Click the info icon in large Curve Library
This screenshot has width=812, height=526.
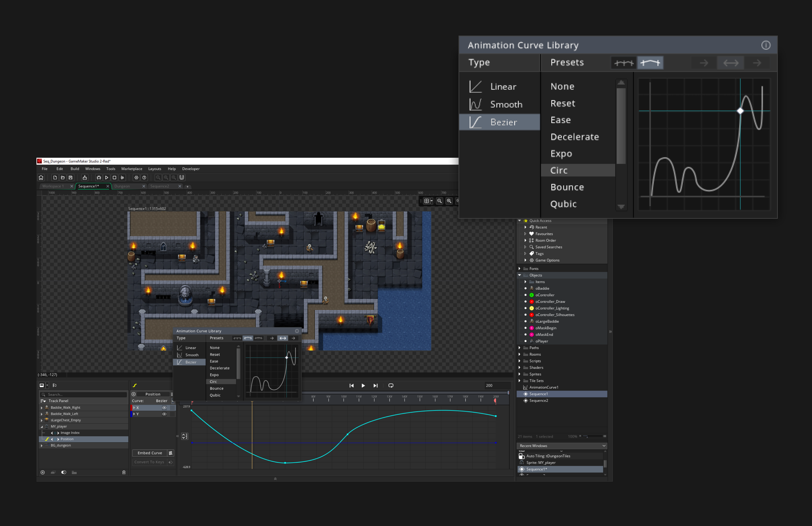[765, 45]
